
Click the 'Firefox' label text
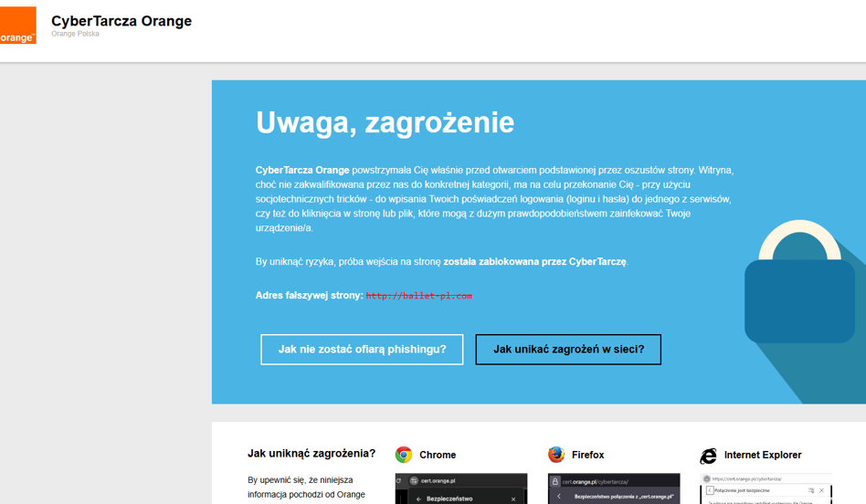pyautogui.click(x=587, y=455)
